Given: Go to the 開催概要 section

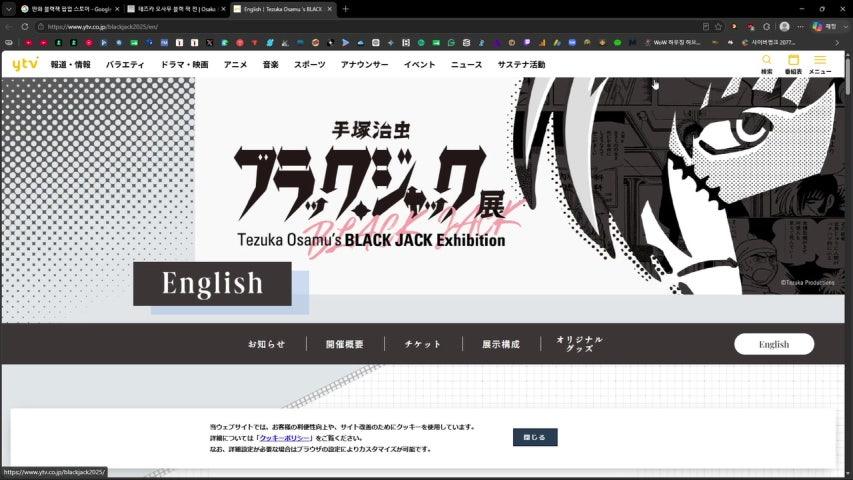Looking at the screenshot, I should tap(345, 344).
